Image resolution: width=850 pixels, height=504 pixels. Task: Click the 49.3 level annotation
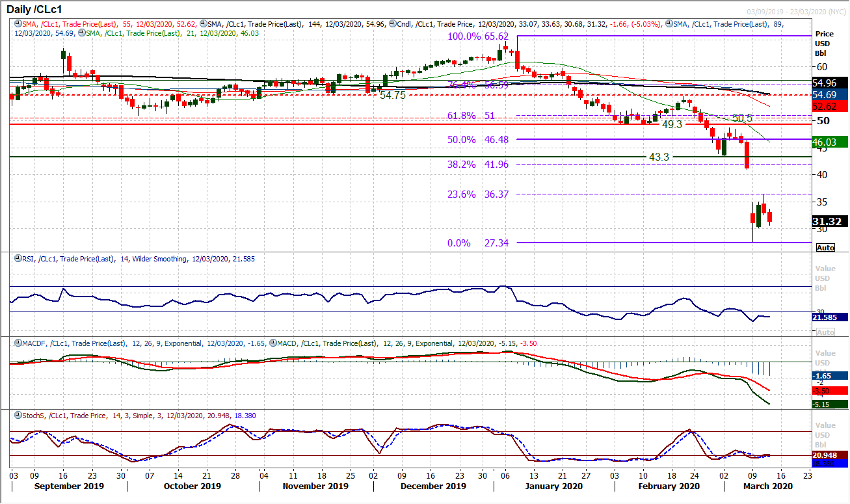(x=672, y=123)
